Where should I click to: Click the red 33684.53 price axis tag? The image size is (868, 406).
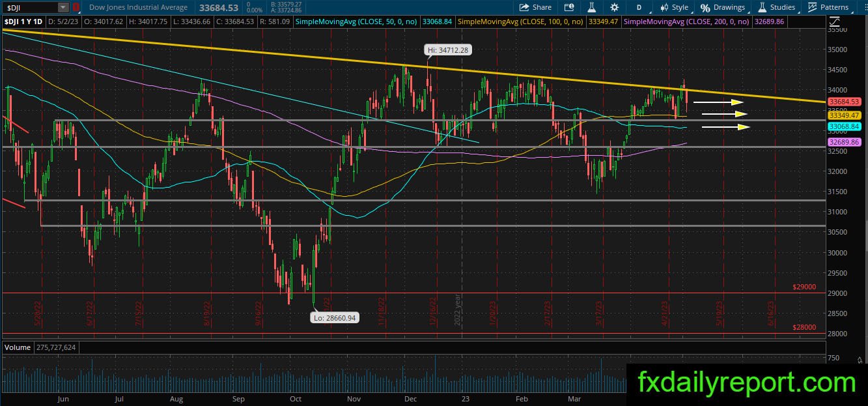[x=845, y=102]
